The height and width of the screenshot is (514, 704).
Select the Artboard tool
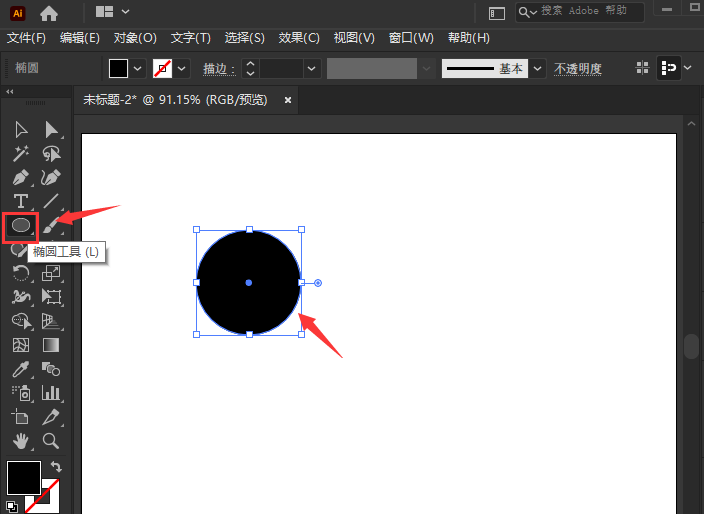pos(21,417)
